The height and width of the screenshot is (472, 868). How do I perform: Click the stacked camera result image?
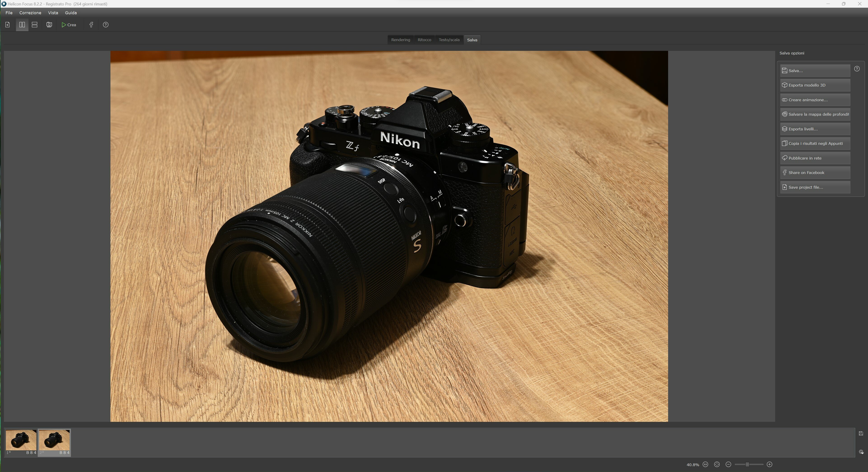(x=389, y=236)
